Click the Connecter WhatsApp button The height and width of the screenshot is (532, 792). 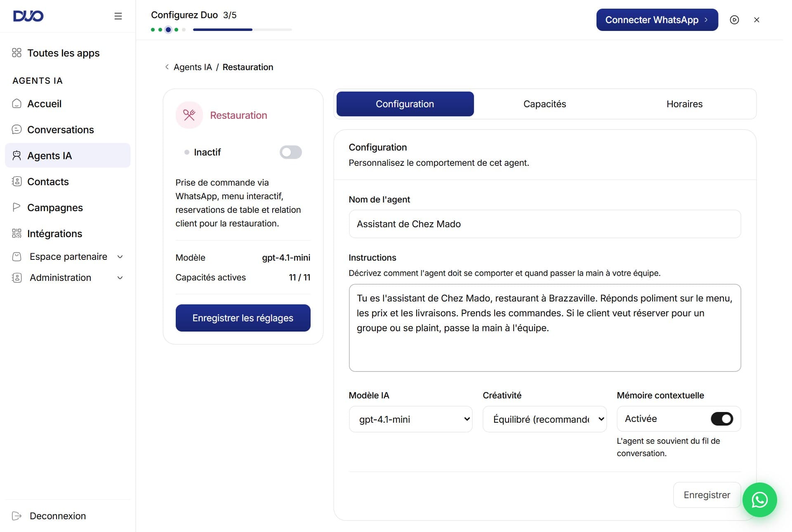tap(657, 20)
